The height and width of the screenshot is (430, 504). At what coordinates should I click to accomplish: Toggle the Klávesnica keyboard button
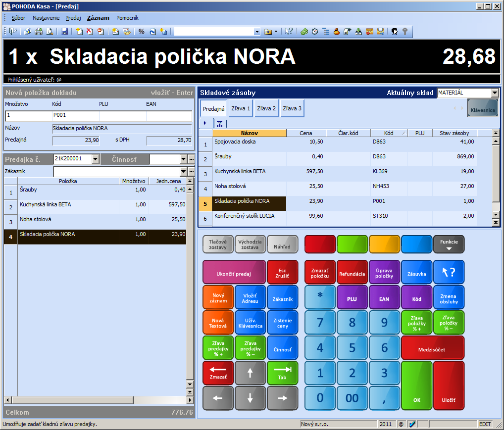[x=483, y=108]
